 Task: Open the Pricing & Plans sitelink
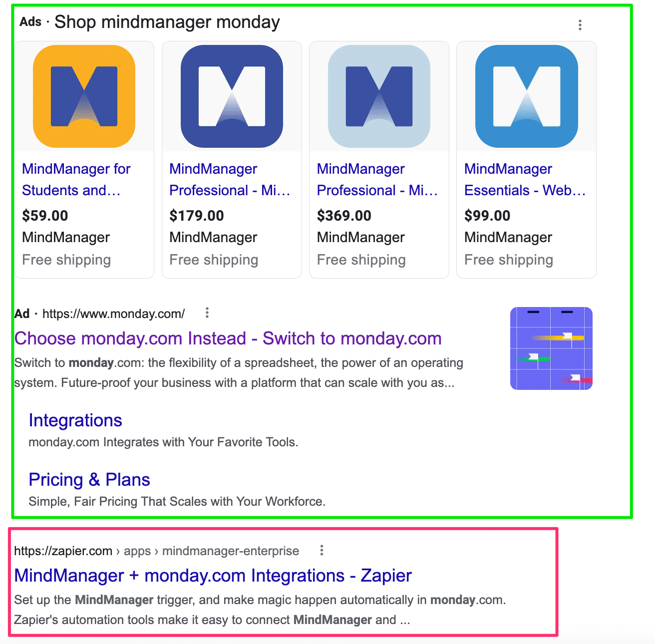89,480
